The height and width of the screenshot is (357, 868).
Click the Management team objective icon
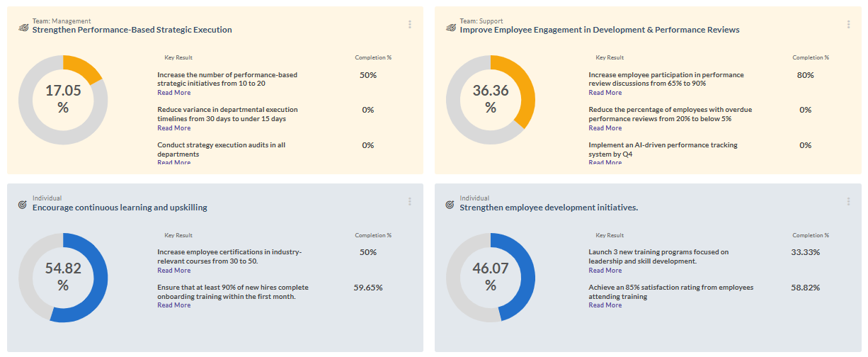click(x=23, y=27)
